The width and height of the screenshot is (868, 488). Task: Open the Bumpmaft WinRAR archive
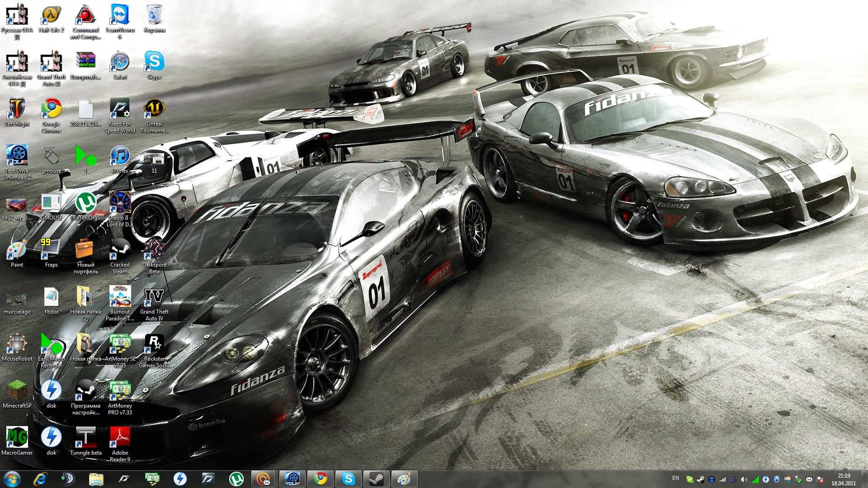point(85,66)
